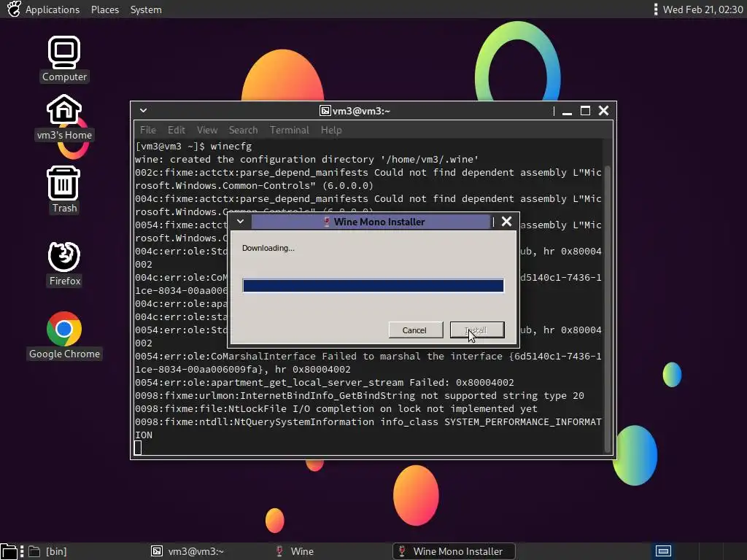Viewport: 747px width, 560px height.
Task: Open the Applications menu
Action: [53, 9]
